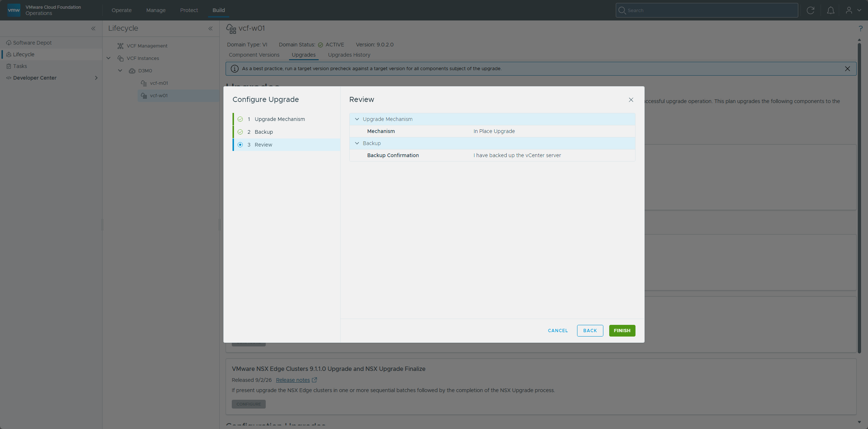Dismiss the best practice info banner
This screenshot has height=429, width=868.
(x=847, y=69)
